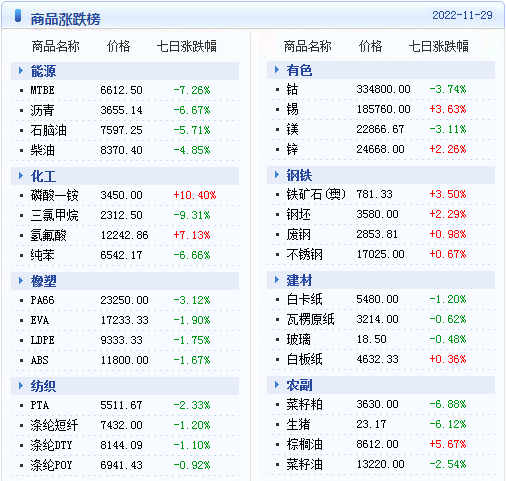Viewport: 506px width, 481px height.
Task: Select the 纯苯 commodity name
Action: [x=42, y=255]
